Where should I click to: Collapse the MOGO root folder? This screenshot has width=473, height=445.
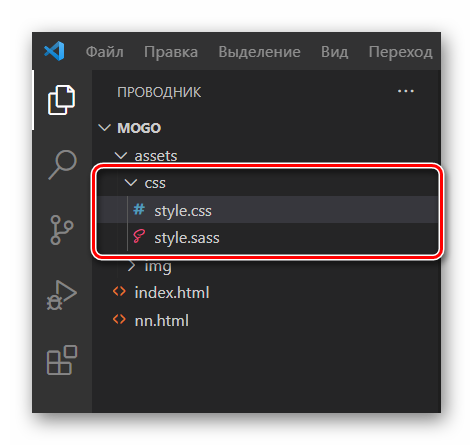coord(105,128)
